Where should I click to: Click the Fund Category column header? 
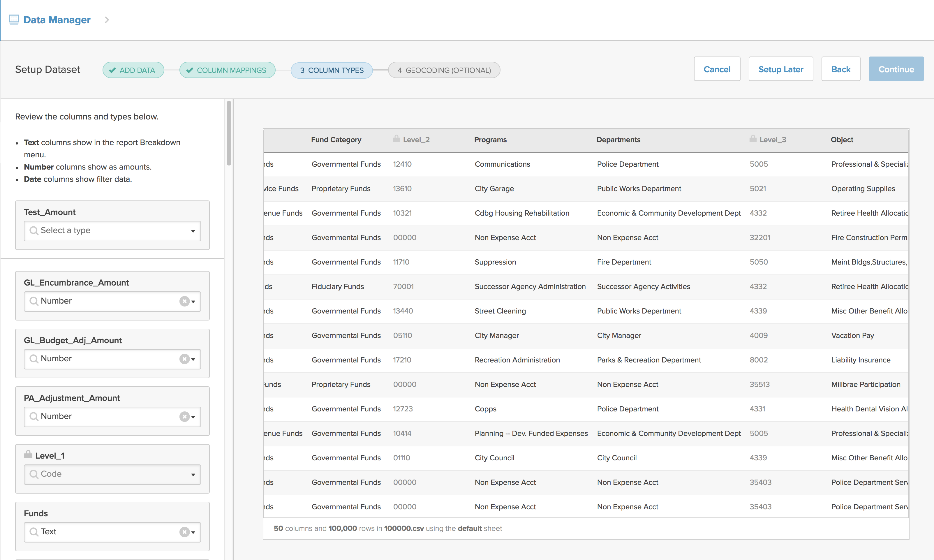[336, 140]
